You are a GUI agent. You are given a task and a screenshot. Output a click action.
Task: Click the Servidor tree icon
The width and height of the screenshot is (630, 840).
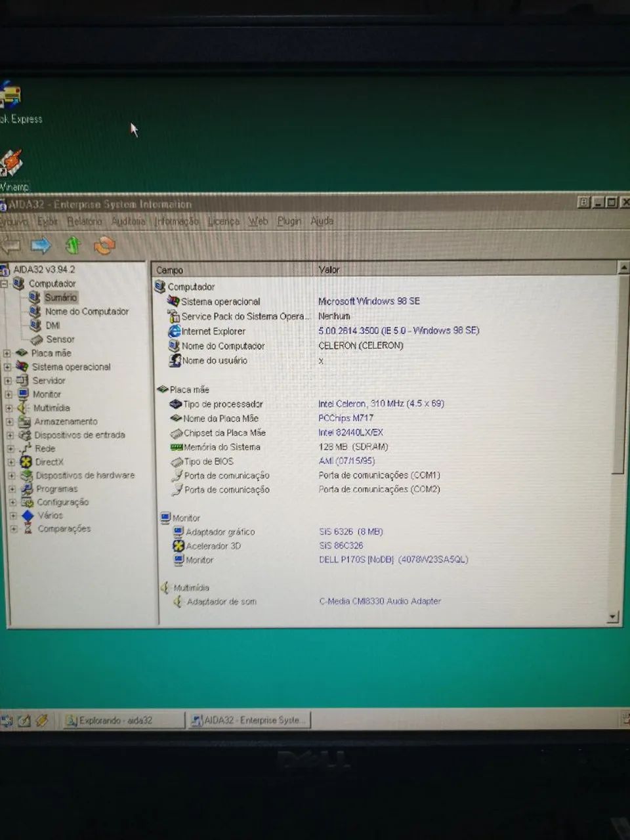click(x=22, y=381)
